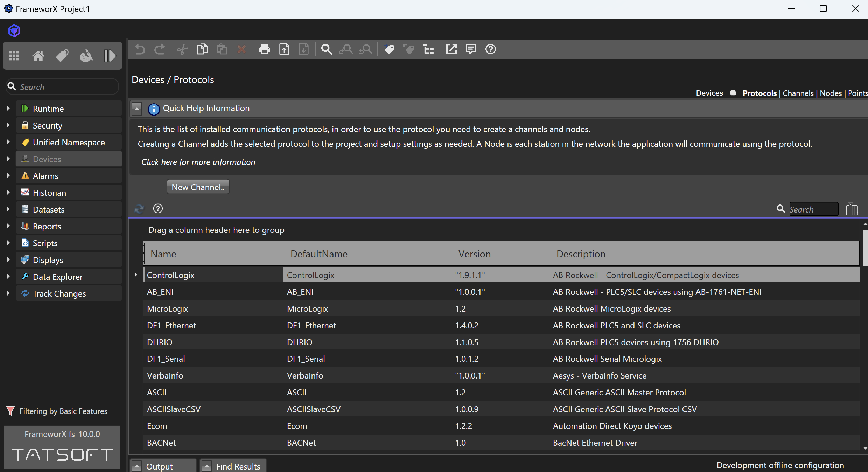Viewport: 868px width, 472px height.
Task: Expand the Unified Namespace node
Action: point(8,142)
